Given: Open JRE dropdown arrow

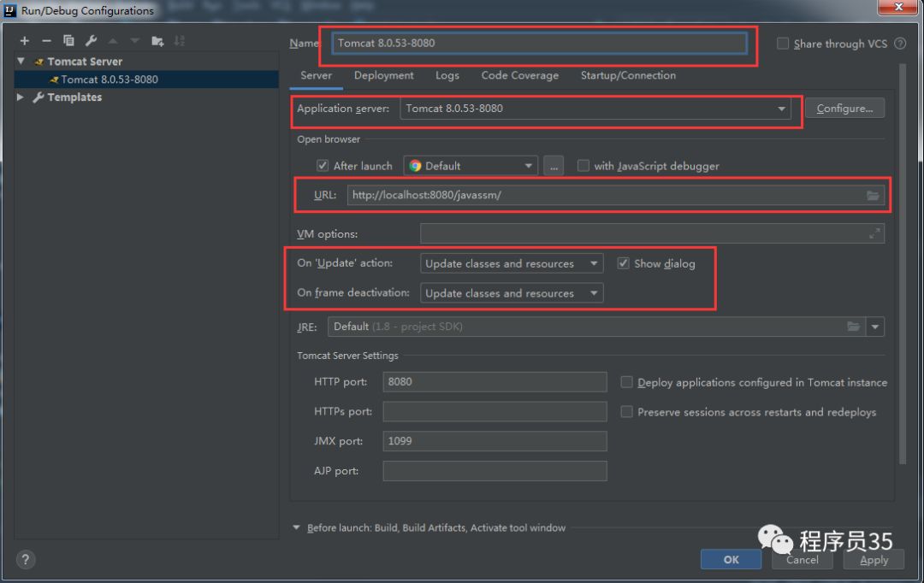Looking at the screenshot, I should coord(875,327).
